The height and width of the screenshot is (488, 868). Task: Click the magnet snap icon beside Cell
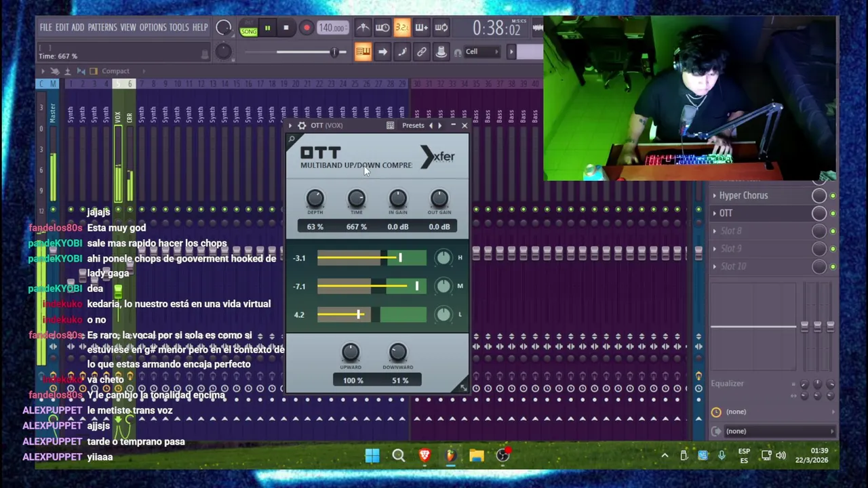pos(458,52)
